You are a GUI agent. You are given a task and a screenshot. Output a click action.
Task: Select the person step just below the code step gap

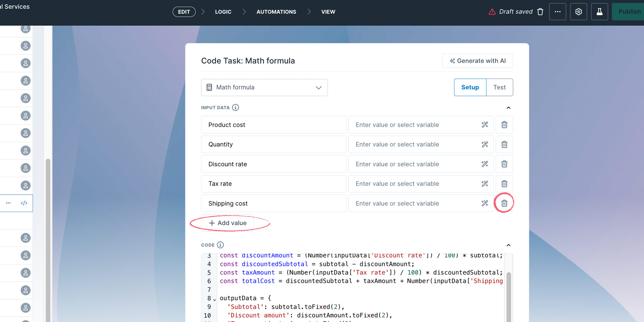point(25,238)
